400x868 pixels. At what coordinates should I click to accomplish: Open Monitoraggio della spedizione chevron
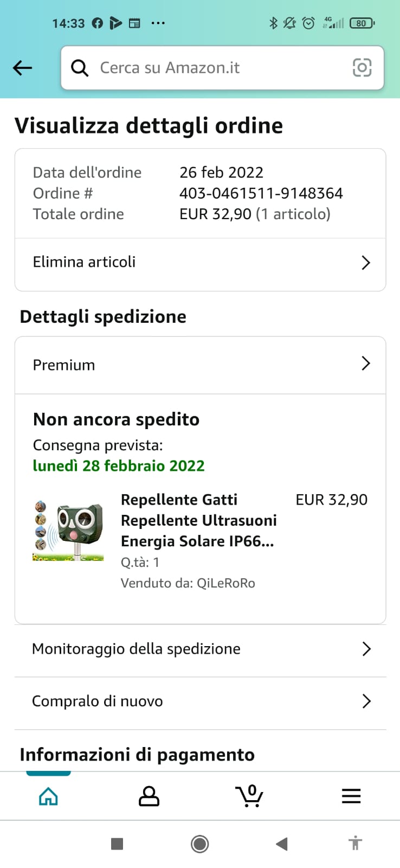(x=366, y=649)
